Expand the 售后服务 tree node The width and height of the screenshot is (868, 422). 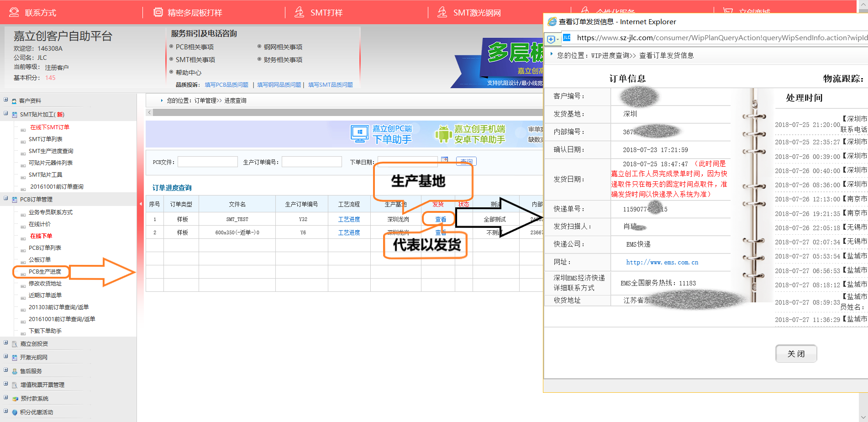tap(6, 370)
